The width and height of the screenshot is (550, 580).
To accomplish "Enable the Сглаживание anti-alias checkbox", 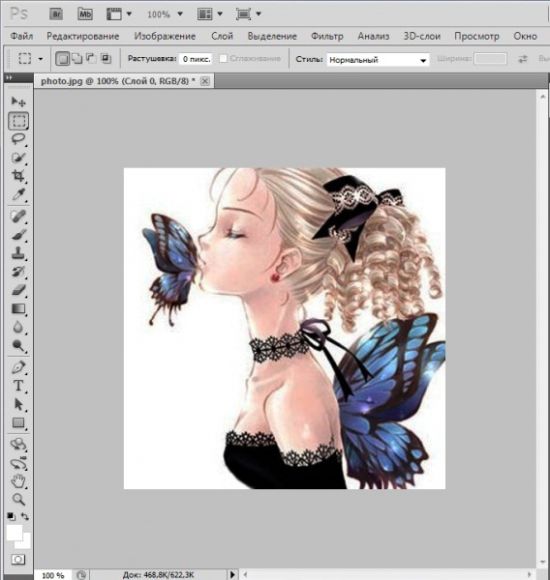I will (223, 58).
